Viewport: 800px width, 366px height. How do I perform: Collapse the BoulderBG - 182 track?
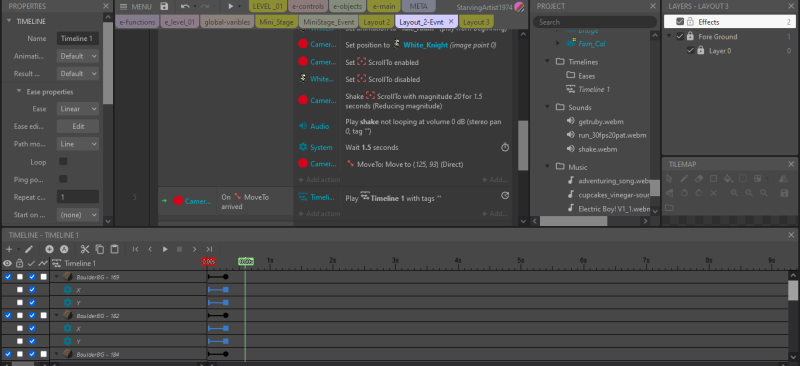pyautogui.click(x=56, y=316)
